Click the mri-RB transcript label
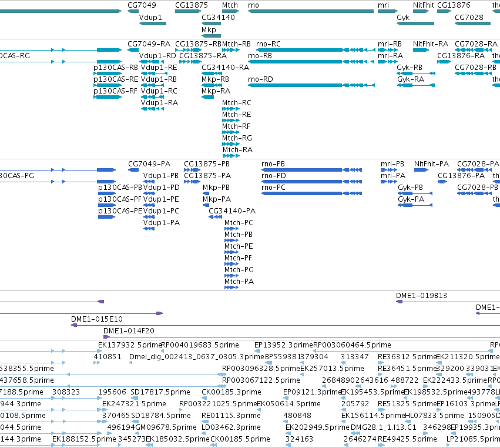Screen dimensions: 500x448 pyautogui.click(x=390, y=44)
